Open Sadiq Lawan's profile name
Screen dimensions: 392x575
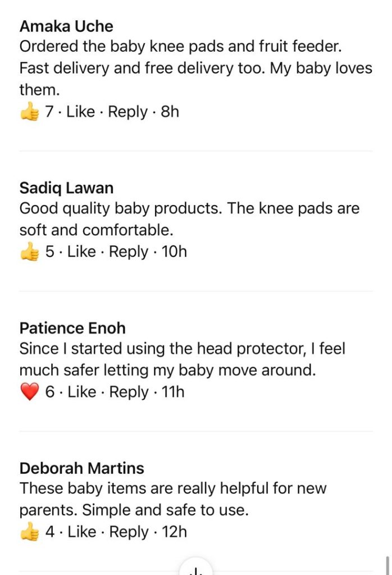point(66,188)
